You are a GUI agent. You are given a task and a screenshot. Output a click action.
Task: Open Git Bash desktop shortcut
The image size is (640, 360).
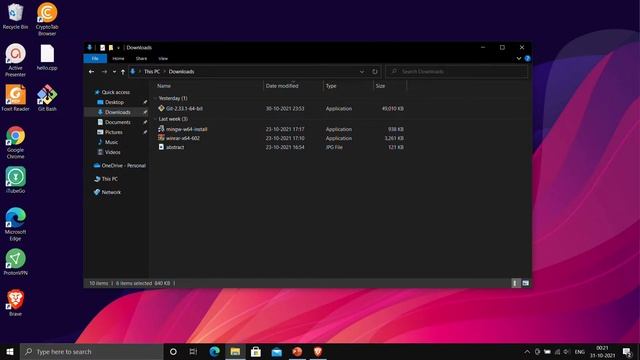click(47, 98)
